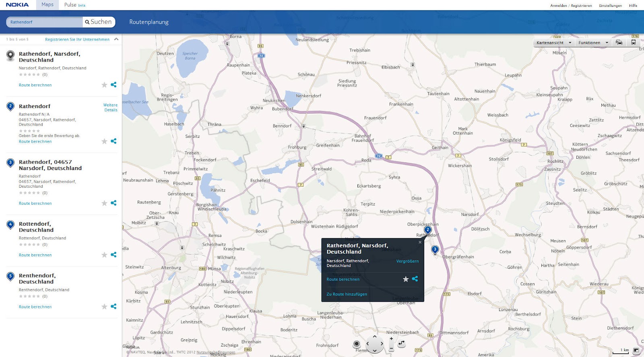Open Einstellungen in the top bar
Screen dimensions: 644x357
coord(610,6)
